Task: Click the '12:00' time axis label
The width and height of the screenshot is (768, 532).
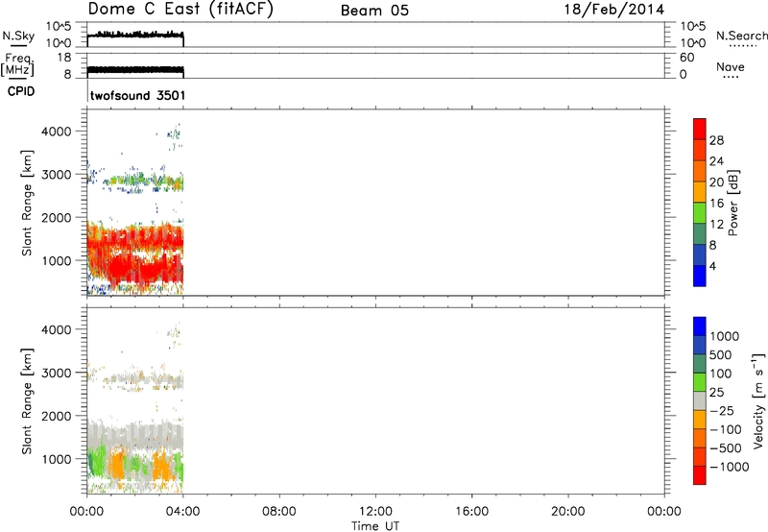Action: 375,512
